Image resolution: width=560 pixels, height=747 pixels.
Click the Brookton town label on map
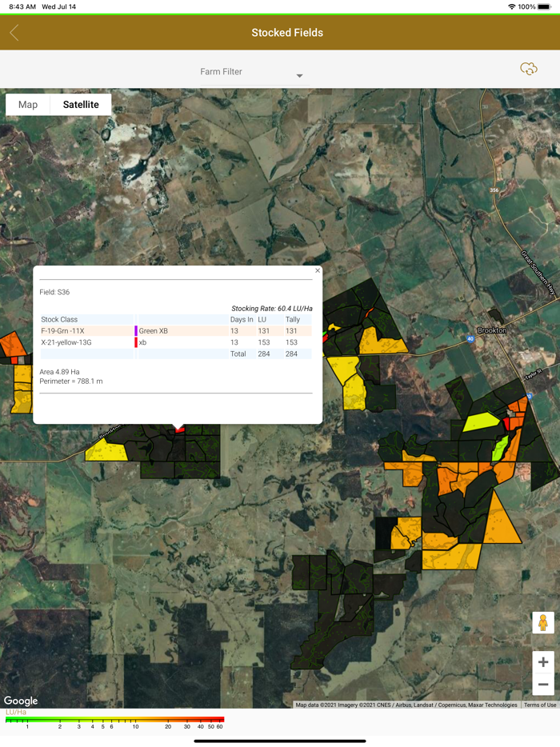[x=492, y=330]
